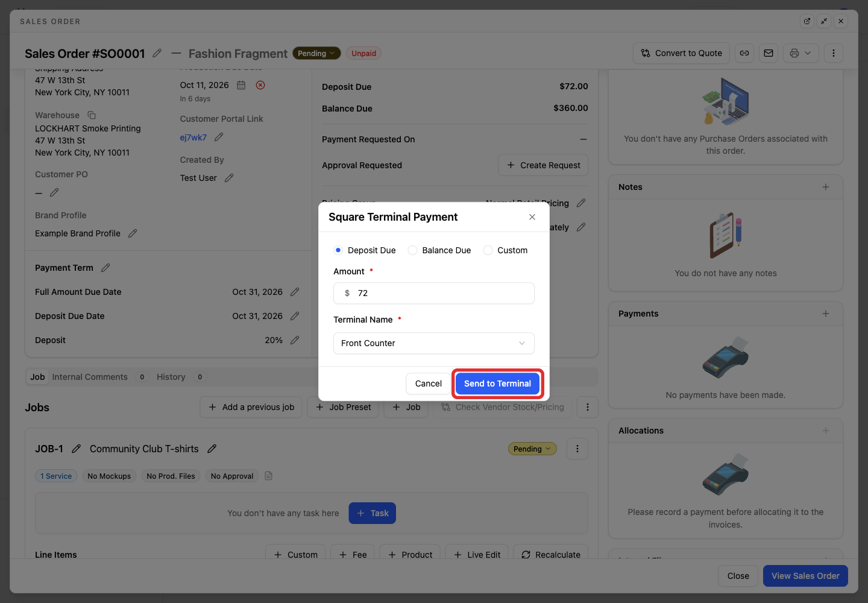Edit Created By Test User pencil

click(229, 178)
